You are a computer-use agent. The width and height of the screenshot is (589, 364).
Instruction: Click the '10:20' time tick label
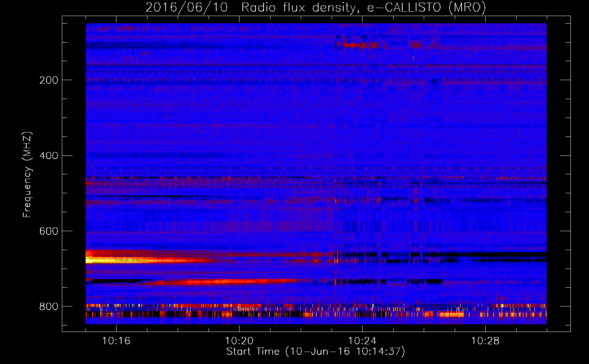[x=239, y=341]
